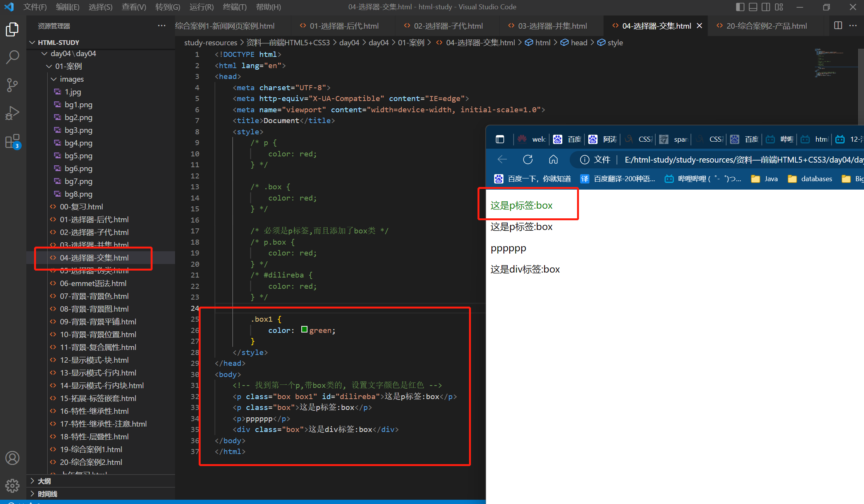The width and height of the screenshot is (864, 504).
Task: Click the Explorer panel more actions ellipsis
Action: pos(161,26)
